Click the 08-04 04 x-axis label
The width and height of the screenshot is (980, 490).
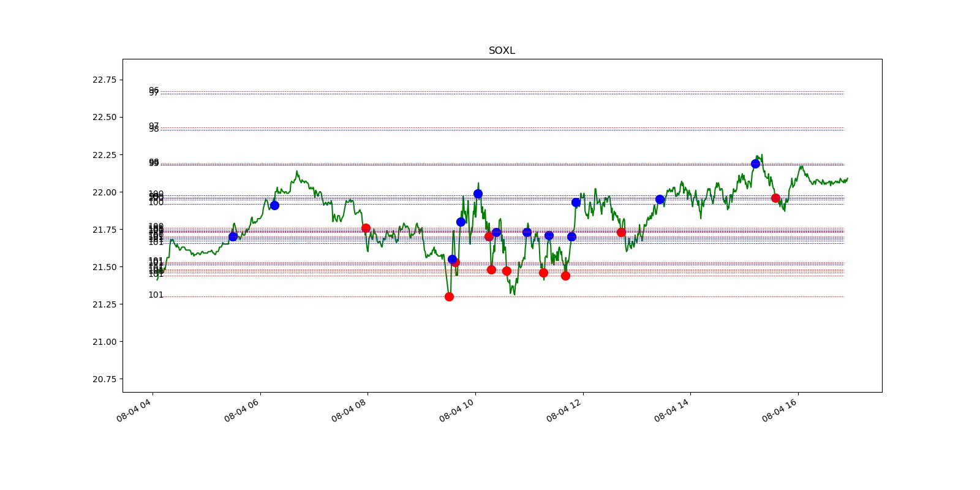pos(134,409)
